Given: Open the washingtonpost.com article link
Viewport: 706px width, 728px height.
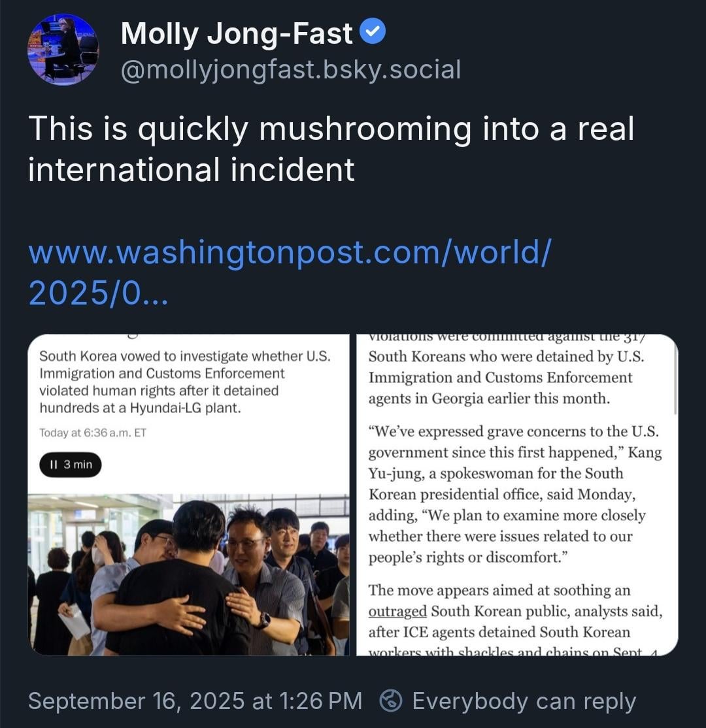Looking at the screenshot, I should point(290,273).
